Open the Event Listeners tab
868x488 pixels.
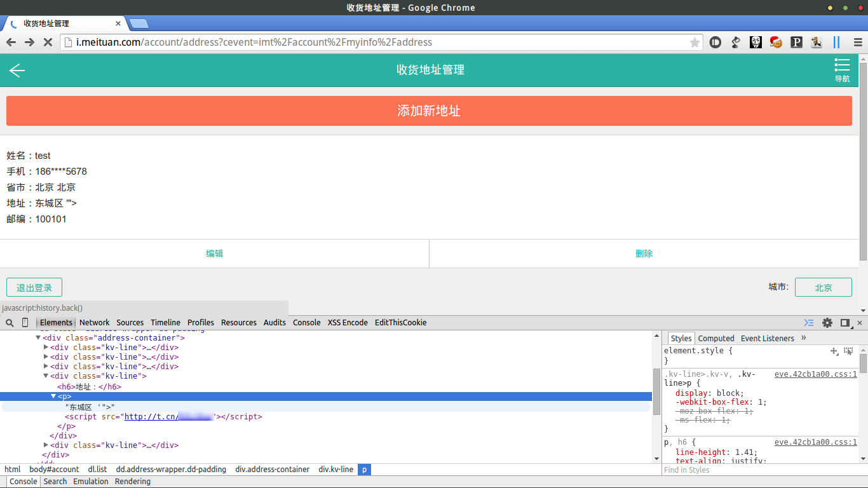[768, 339]
